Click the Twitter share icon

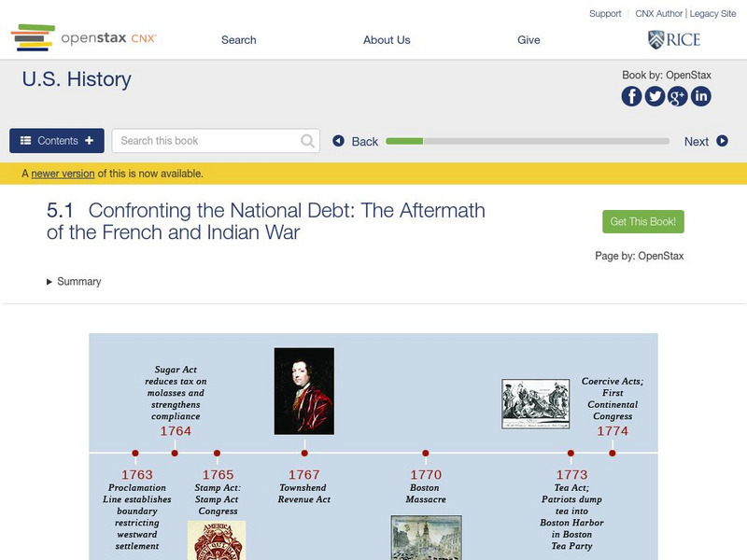pyautogui.click(x=655, y=96)
